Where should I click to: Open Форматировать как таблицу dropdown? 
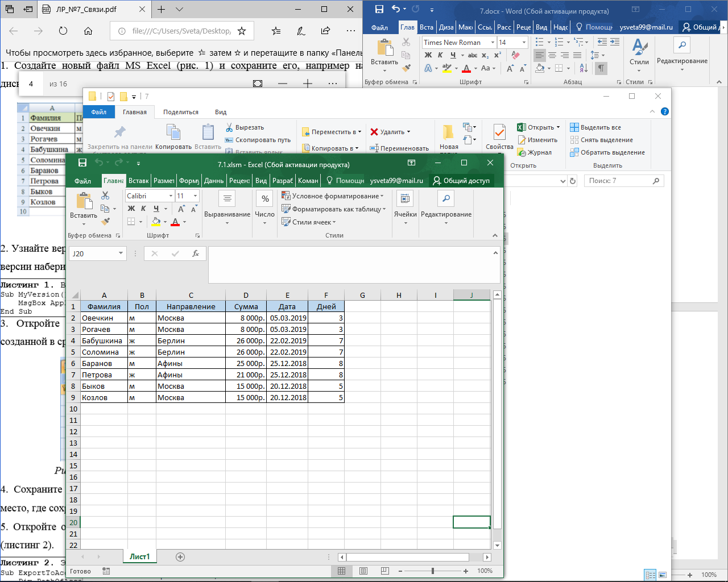tap(334, 209)
